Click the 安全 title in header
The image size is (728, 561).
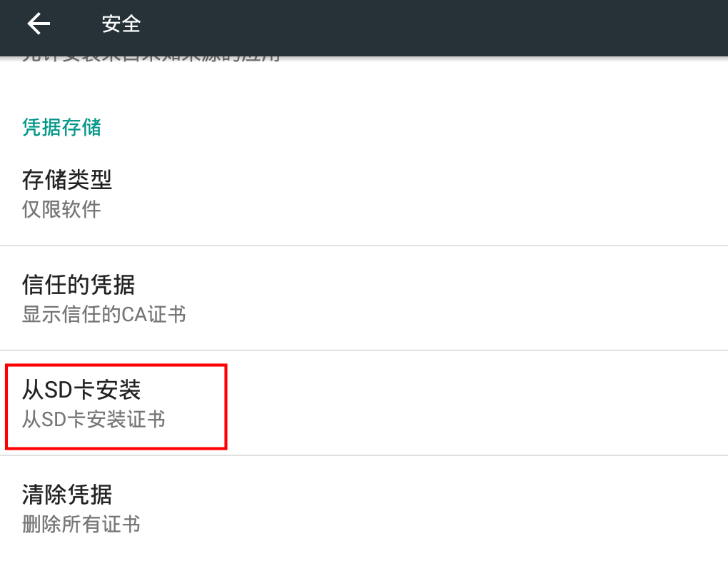pos(121,24)
